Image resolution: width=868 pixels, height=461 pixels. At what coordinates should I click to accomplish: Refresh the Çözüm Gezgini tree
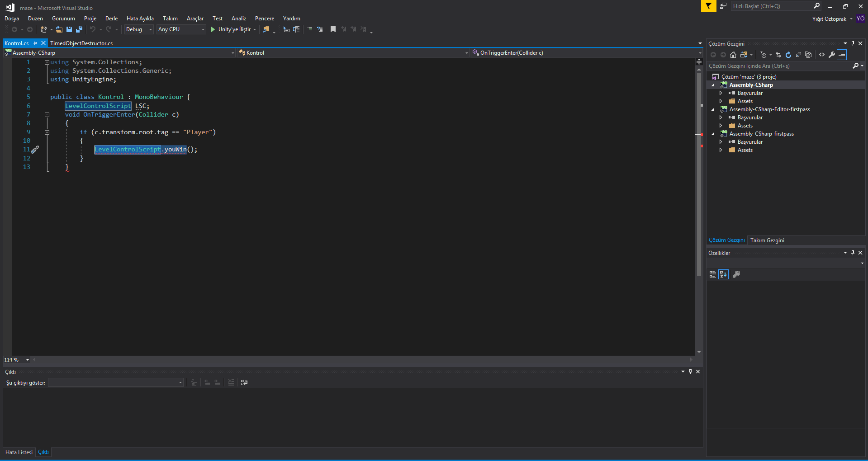[x=788, y=55]
